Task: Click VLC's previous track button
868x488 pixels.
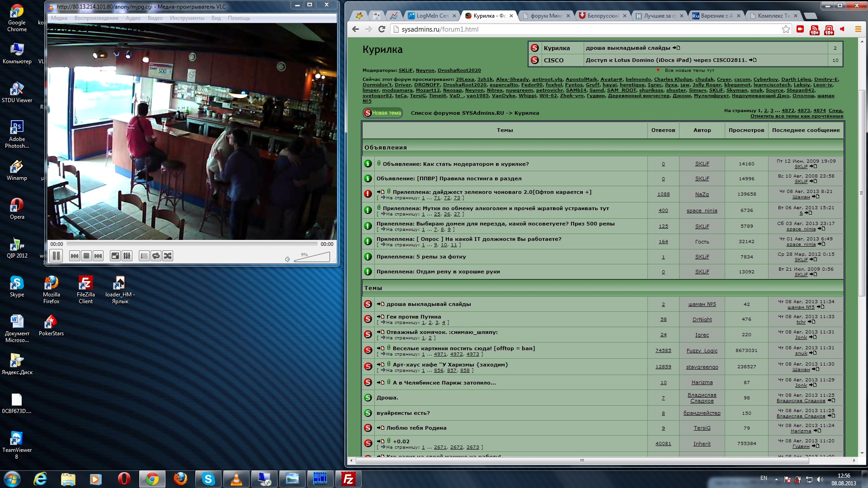Action: [x=75, y=256]
